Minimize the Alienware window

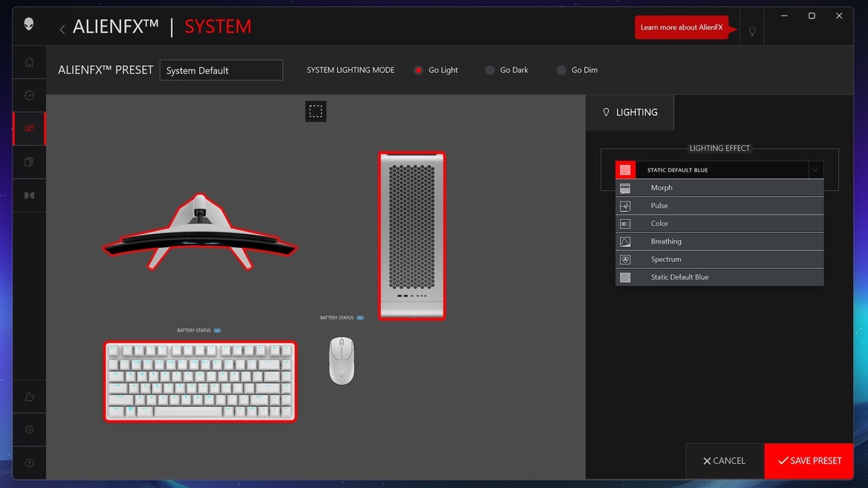point(784,16)
